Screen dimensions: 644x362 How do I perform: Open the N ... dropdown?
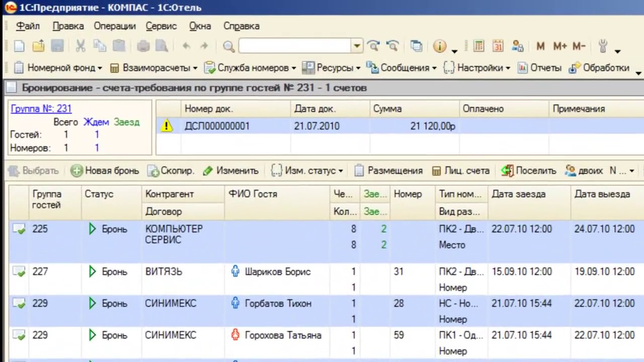[622, 171]
